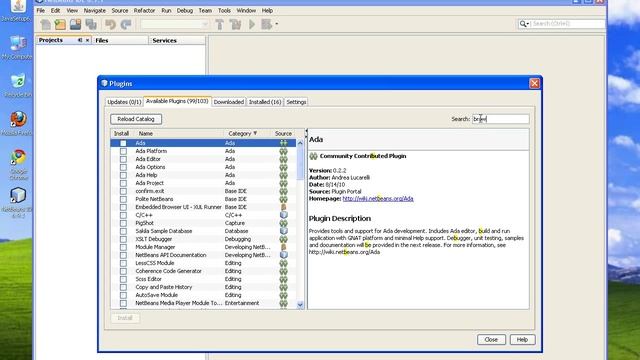Click the source icon of Module Manager row
640x360 pixels.
(x=283, y=247)
